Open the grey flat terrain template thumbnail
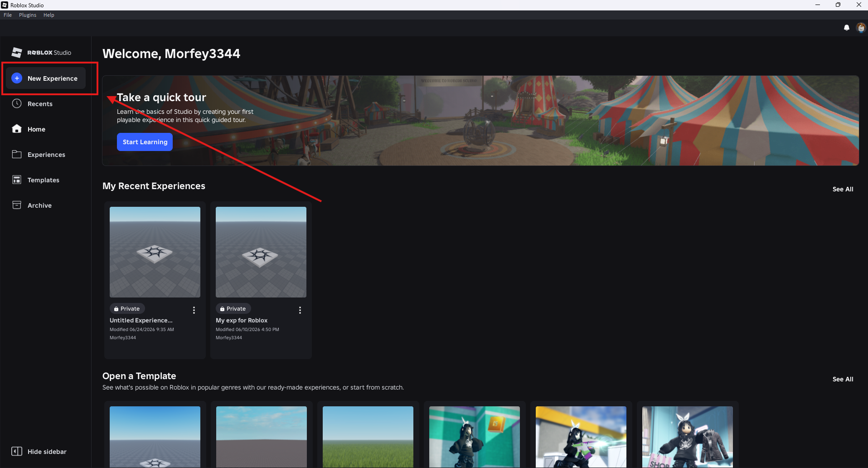This screenshot has width=868, height=468. (x=262, y=437)
